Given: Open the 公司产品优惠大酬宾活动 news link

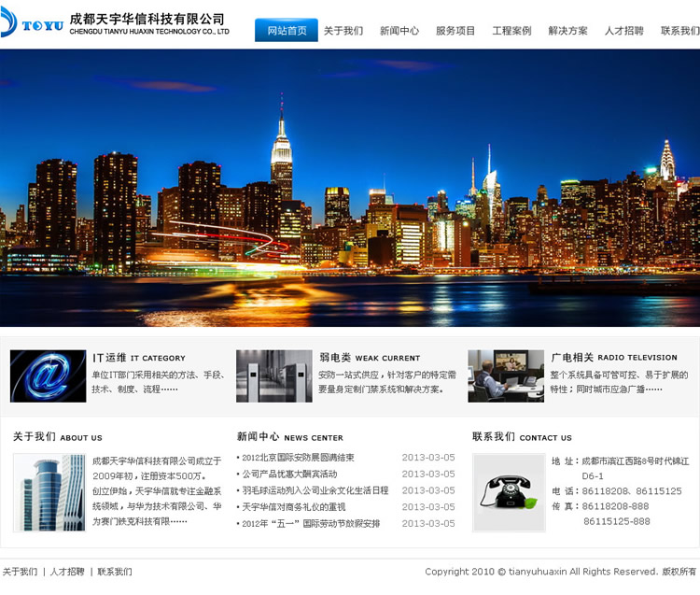Looking at the screenshot, I should 289,475.
